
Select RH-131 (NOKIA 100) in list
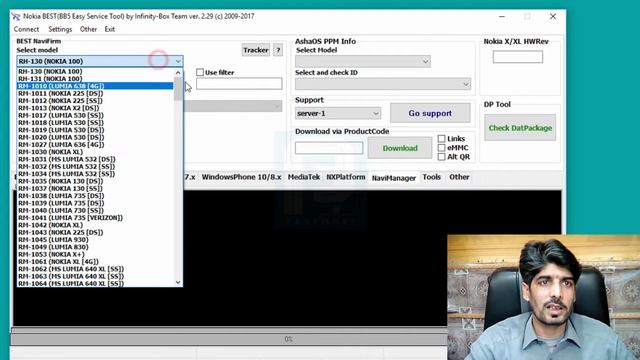click(95, 79)
